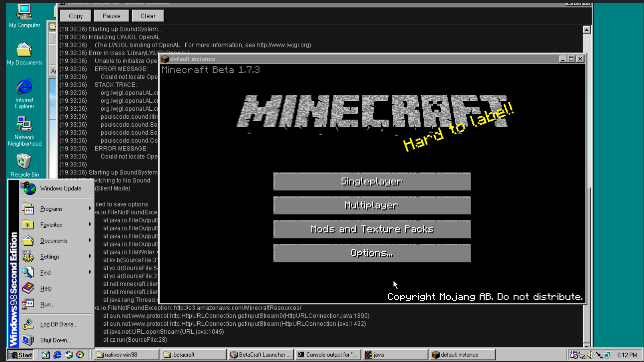Screen dimensions: 644x362
Task: Open the Task Scheduler icon in the system tray
Action: pos(574,354)
